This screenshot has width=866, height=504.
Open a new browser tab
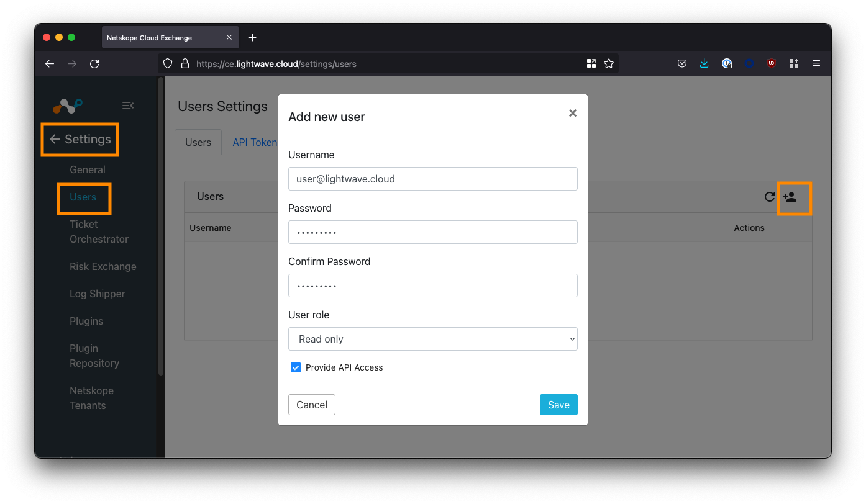tap(252, 38)
